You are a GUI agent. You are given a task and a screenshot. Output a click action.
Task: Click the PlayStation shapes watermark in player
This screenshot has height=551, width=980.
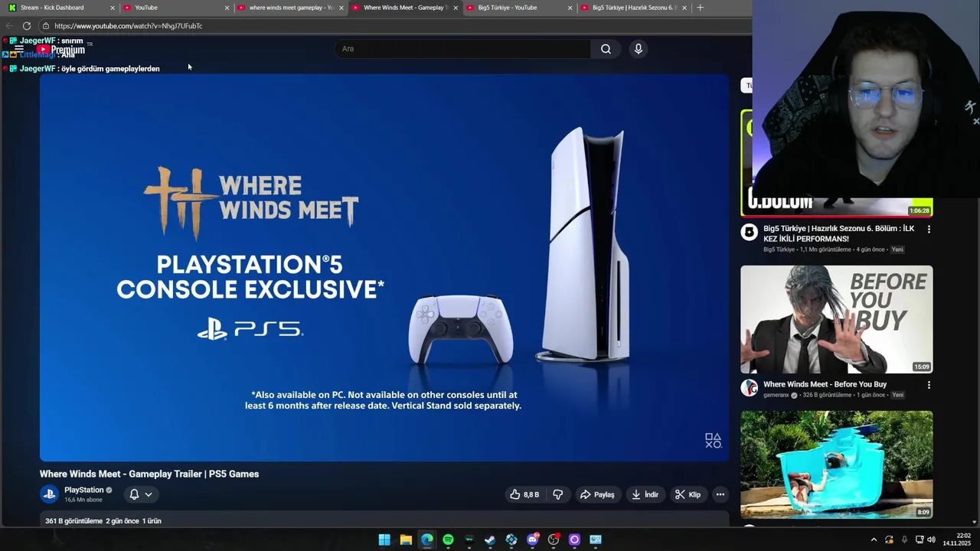tap(713, 441)
